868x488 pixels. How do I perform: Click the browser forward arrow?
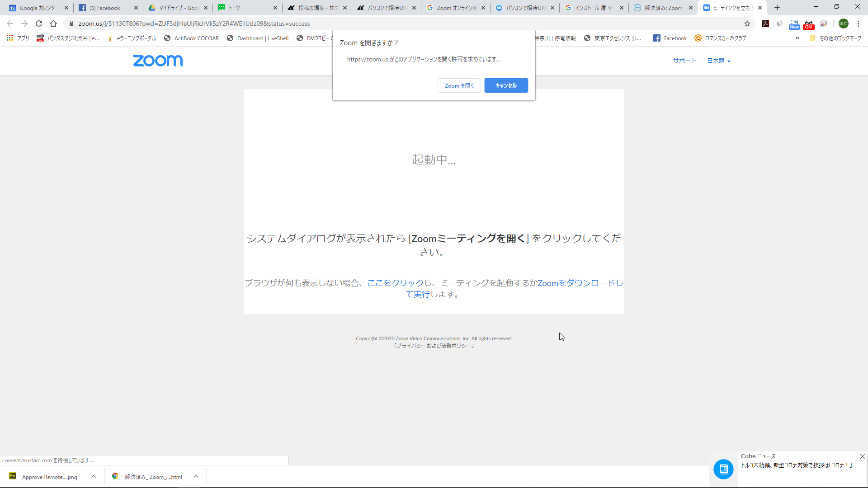pyautogui.click(x=24, y=23)
